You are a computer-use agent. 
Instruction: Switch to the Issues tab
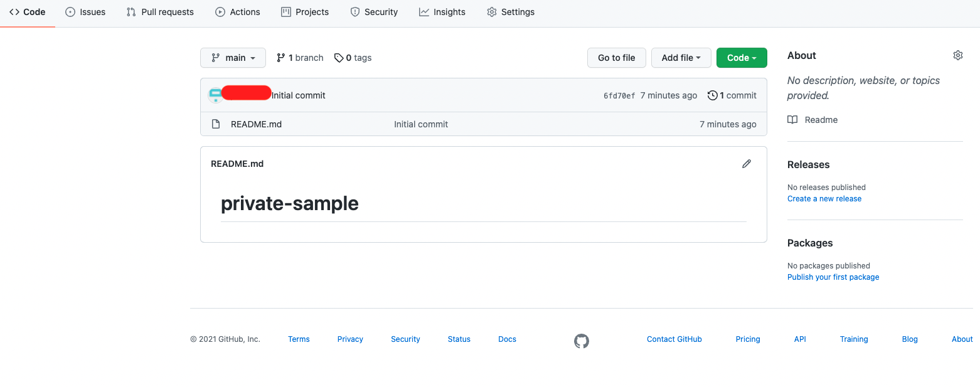85,12
